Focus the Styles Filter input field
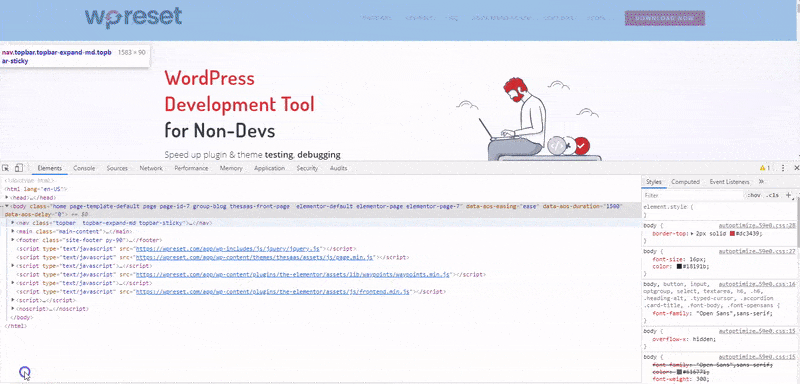 click(x=693, y=195)
